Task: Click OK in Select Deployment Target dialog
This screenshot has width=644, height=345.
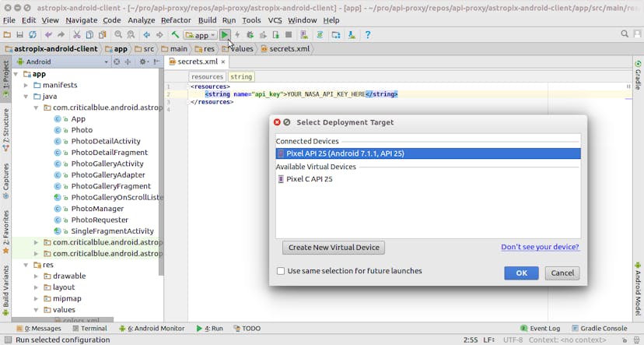Action: pos(521,273)
